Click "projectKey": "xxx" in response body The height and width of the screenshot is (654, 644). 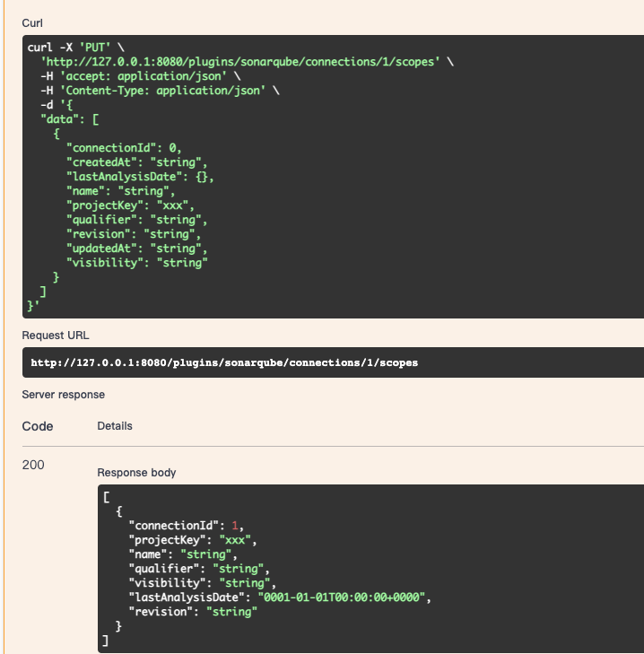point(193,540)
